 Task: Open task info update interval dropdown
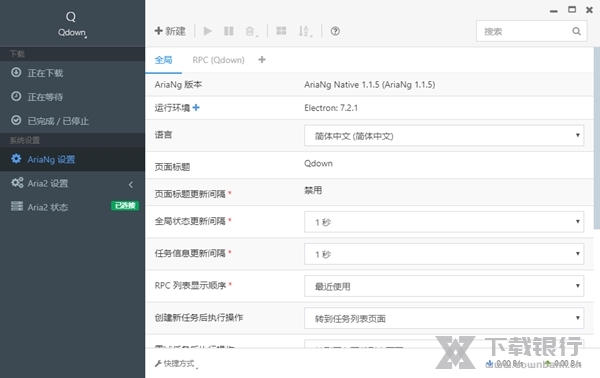(x=444, y=254)
